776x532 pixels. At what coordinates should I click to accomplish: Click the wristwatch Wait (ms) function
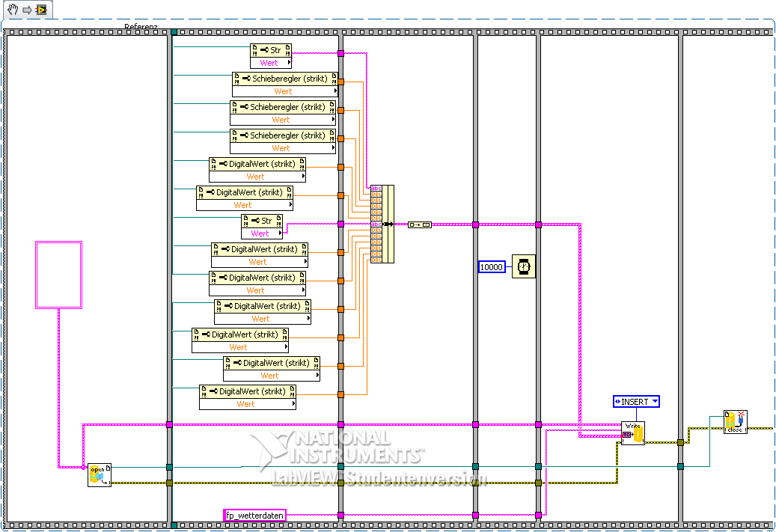point(524,266)
